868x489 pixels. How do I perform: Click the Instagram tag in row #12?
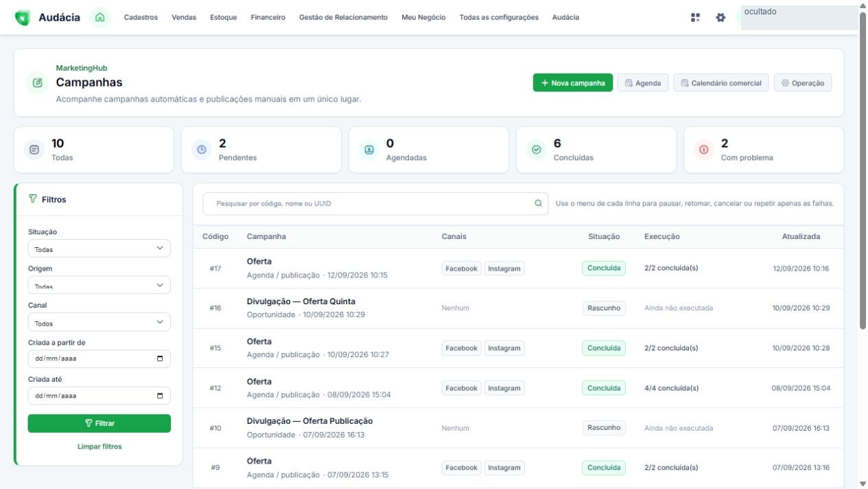click(504, 388)
